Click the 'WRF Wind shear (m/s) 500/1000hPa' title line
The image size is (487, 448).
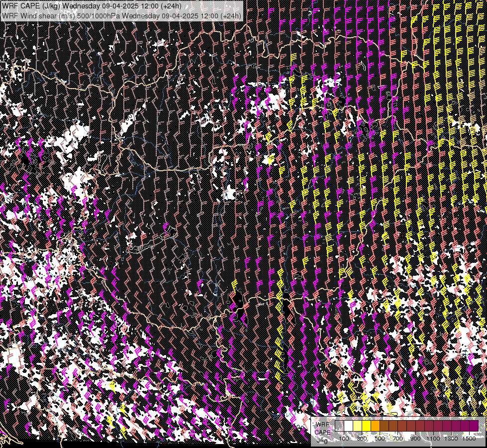(x=121, y=15)
